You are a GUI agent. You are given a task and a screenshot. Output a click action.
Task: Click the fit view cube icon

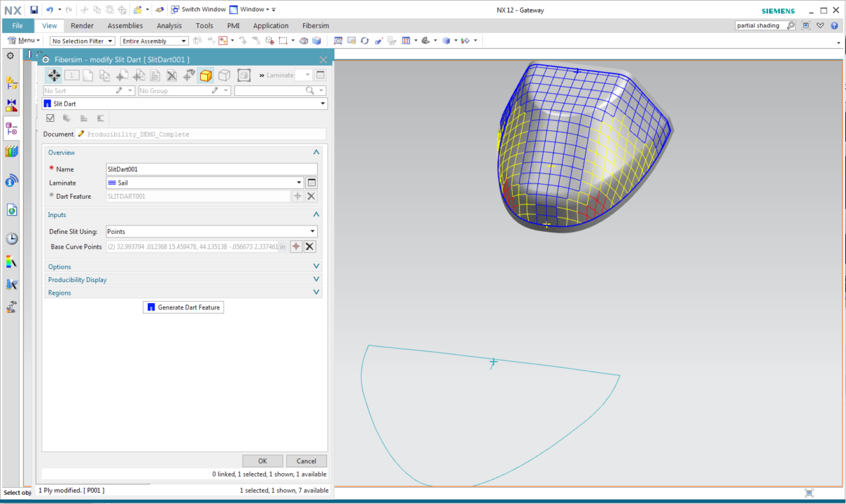click(243, 75)
